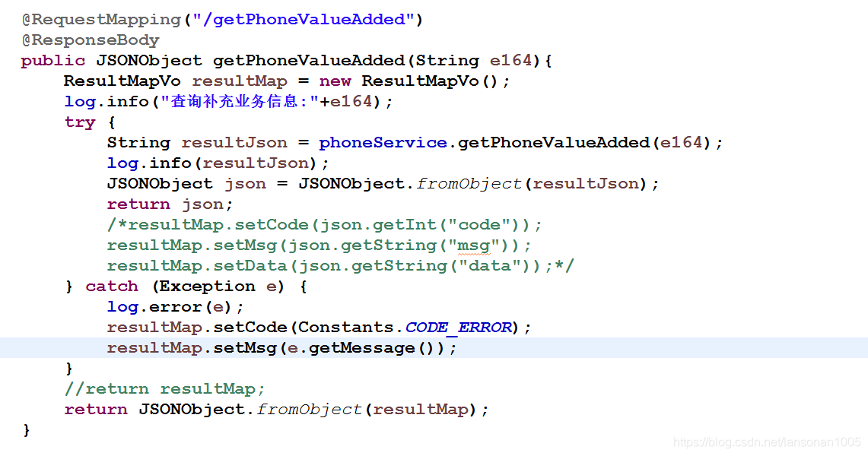
Task: Select the setMsg call with e.getMessage
Action: pyautogui.click(x=281, y=347)
